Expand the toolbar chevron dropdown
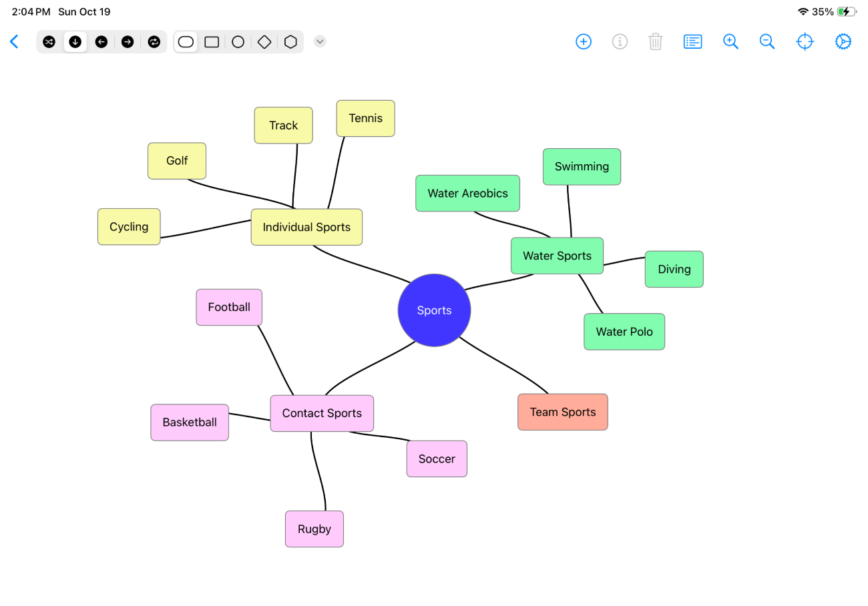The width and height of the screenshot is (868, 606). click(x=320, y=41)
